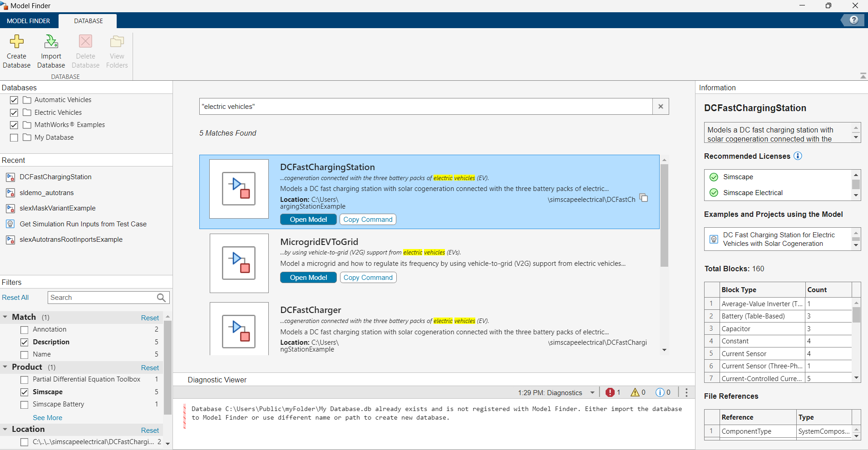Clear the electric vehicles search query
Image resolution: width=868 pixels, height=450 pixels.
pyautogui.click(x=661, y=106)
